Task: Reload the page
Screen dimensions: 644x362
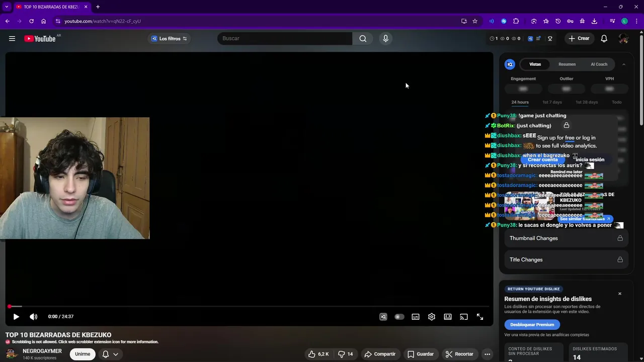Action: (x=31, y=21)
